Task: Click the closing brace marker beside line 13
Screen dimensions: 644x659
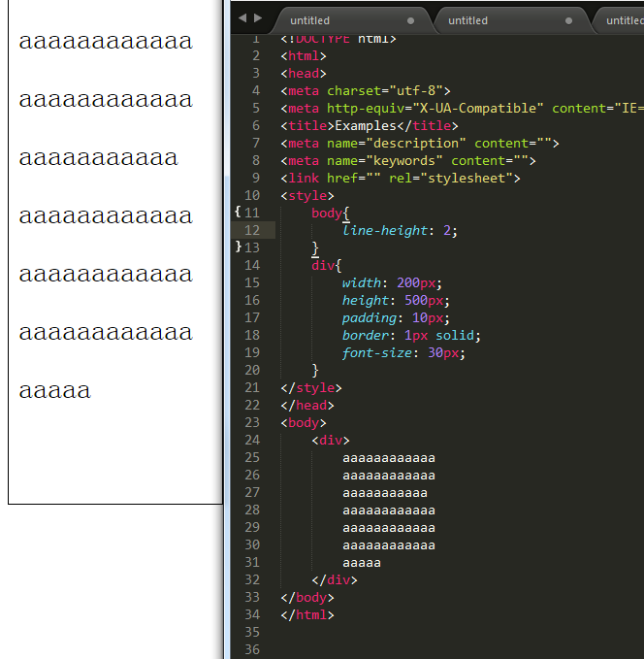Action: (239, 247)
